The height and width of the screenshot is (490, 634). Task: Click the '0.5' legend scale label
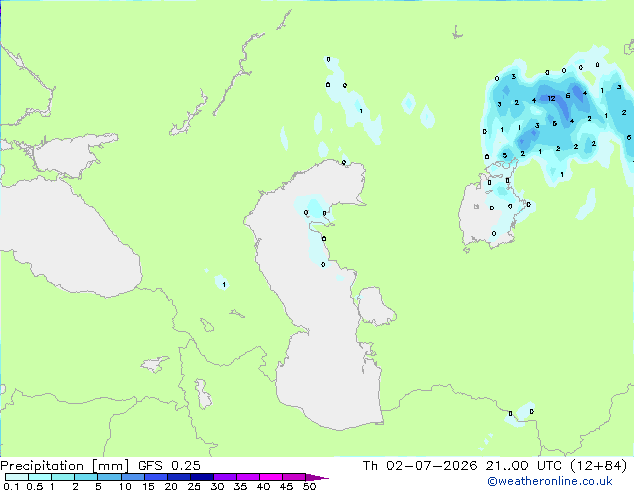[x=35, y=486]
